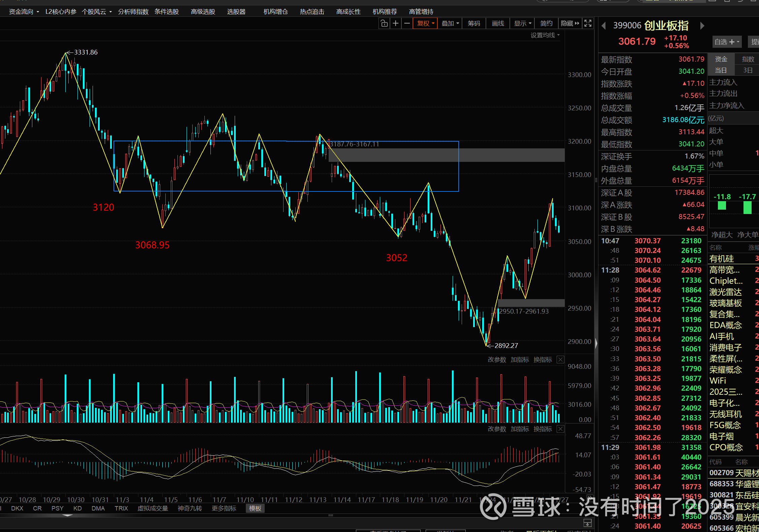Screen dimensions: 759x532
Task: Click 改参数 in volume panel
Action: point(497,360)
